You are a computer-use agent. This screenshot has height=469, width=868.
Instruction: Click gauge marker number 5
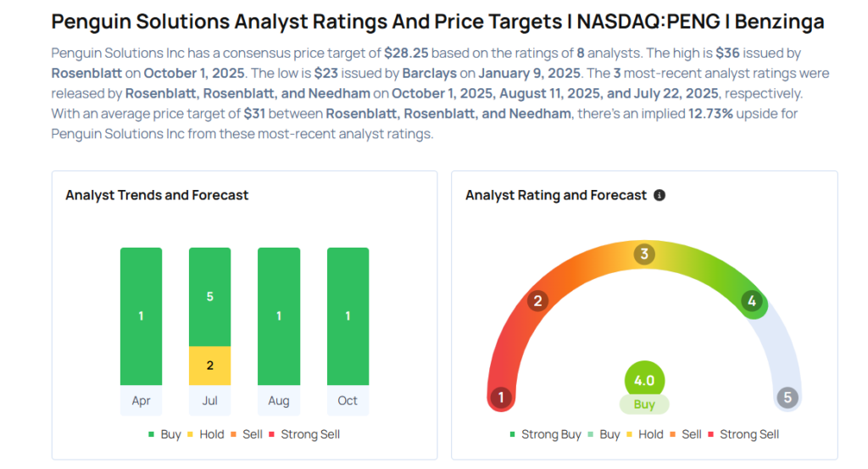click(787, 398)
